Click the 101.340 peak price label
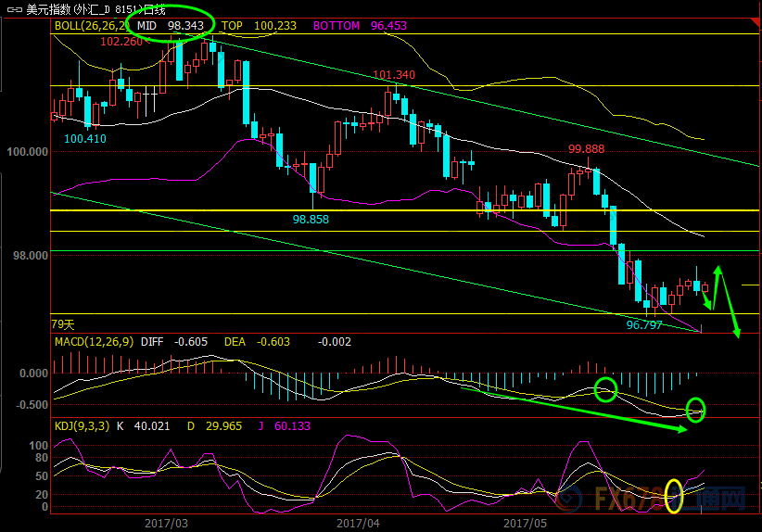The width and height of the screenshot is (762, 532). pos(394,75)
